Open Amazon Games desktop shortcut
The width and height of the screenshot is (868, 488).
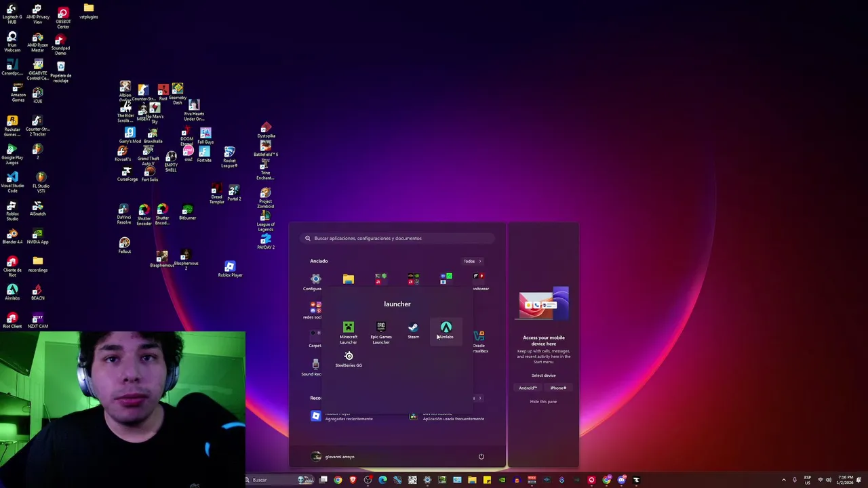coord(18,92)
